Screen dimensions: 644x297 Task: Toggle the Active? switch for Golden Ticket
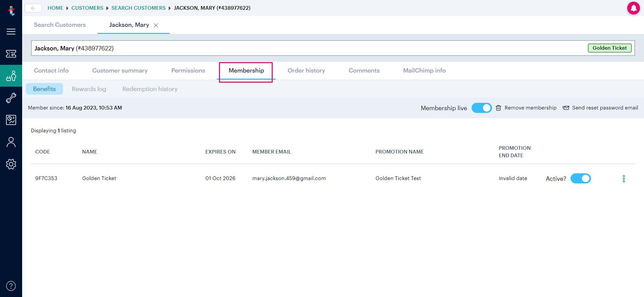click(x=581, y=178)
